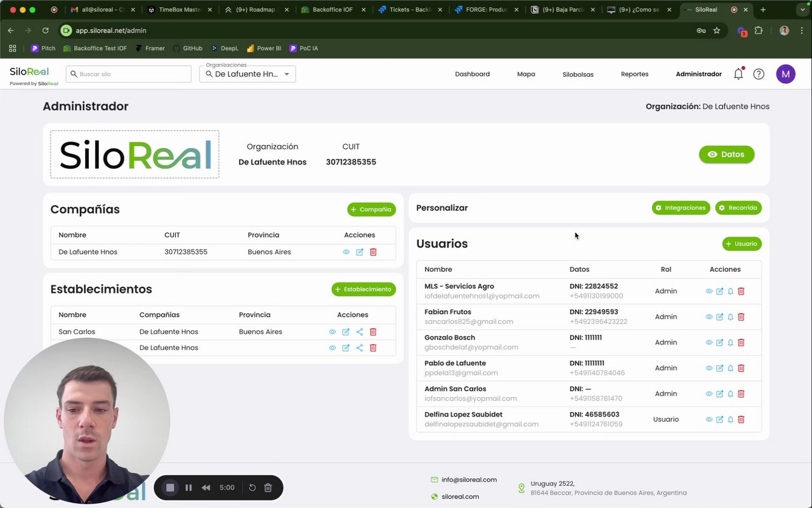Edit Pablo de Lafuente user

coord(719,368)
